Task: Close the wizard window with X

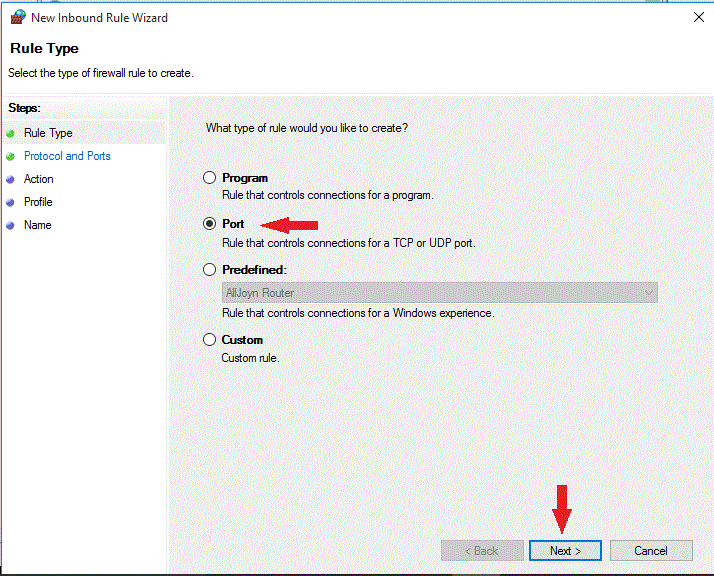Action: 698,17
